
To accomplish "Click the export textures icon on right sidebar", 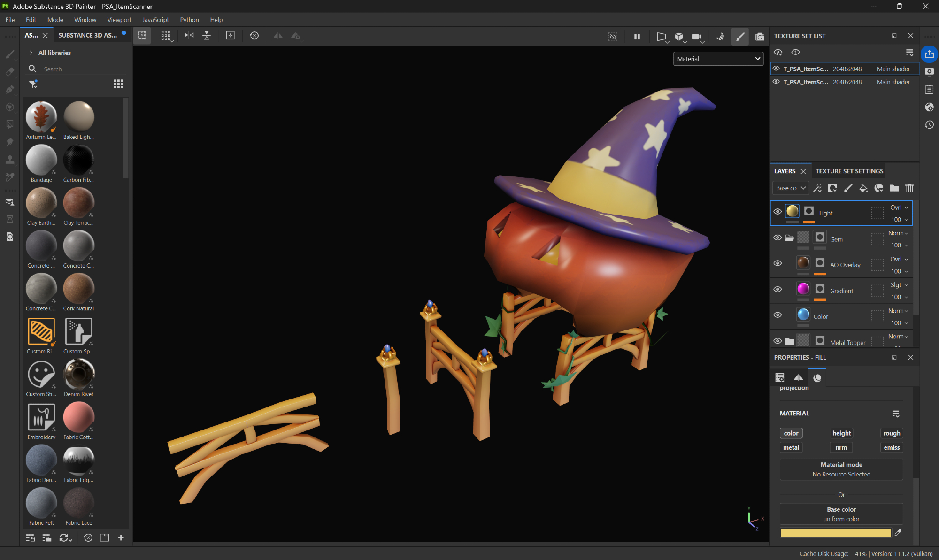I will [x=929, y=54].
